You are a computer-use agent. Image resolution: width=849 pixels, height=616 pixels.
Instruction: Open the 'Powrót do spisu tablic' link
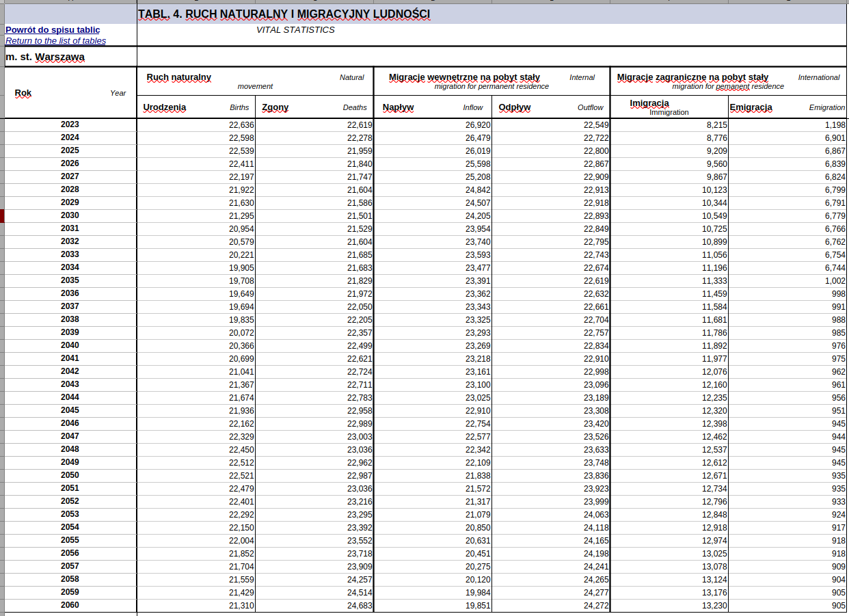tap(53, 30)
